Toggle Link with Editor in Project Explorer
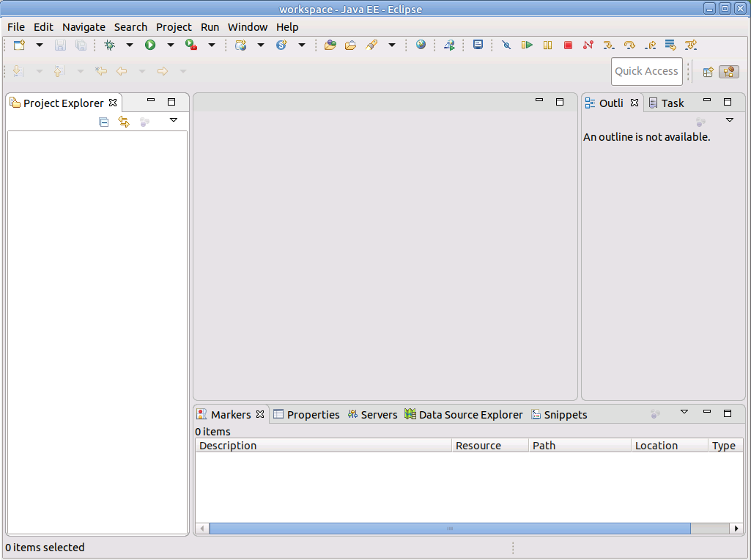Screen dimensions: 751x560 pos(124,122)
